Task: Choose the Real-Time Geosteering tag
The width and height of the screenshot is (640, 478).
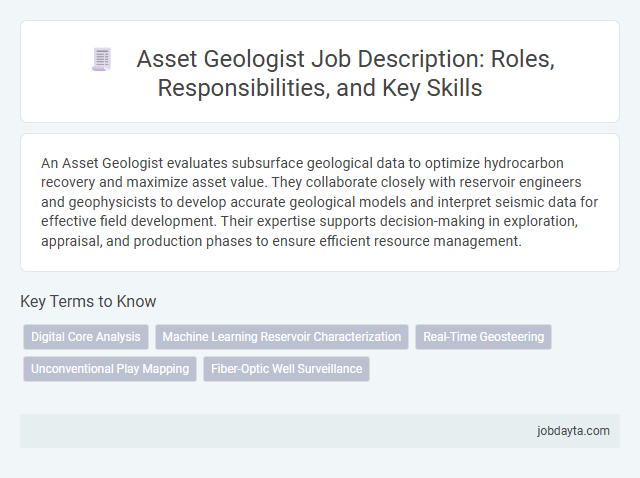Action: click(483, 337)
